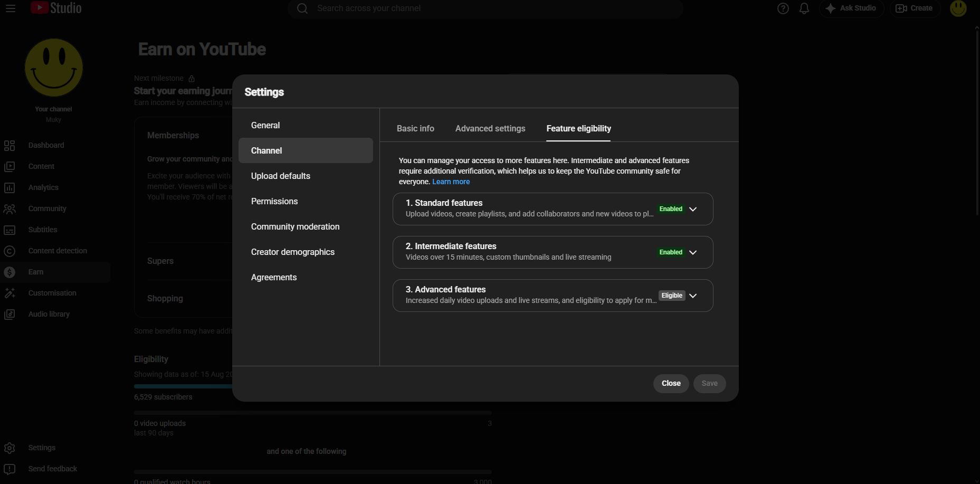This screenshot has height=484, width=980.
Task: Click Send feedback label
Action: point(53,469)
